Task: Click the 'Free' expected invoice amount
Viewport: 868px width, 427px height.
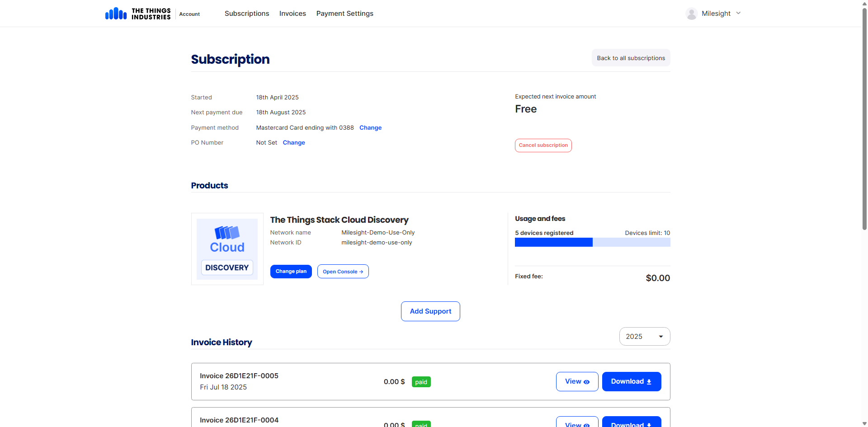Action: coord(526,109)
